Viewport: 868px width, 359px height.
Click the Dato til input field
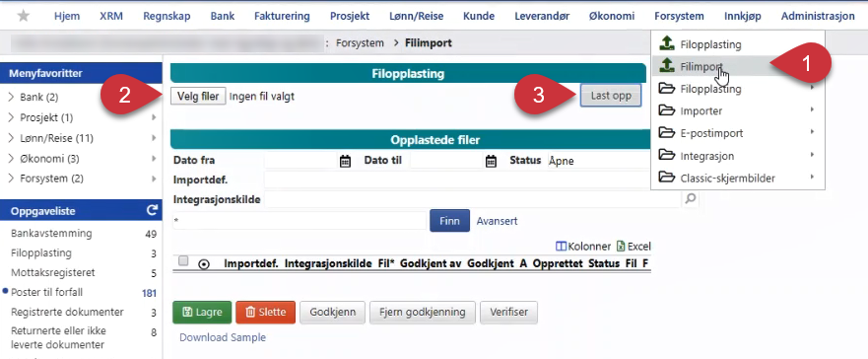click(x=446, y=161)
